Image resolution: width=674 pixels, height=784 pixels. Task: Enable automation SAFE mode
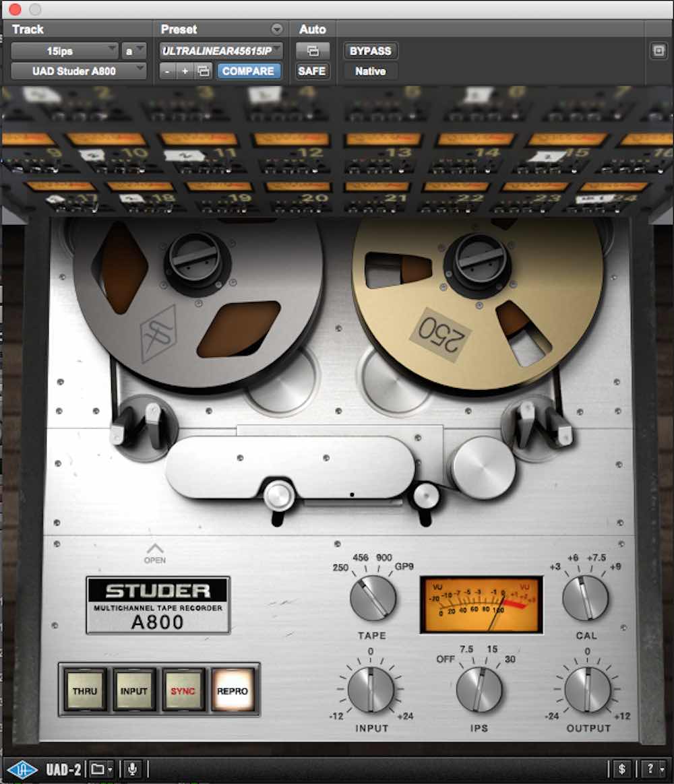(x=312, y=71)
